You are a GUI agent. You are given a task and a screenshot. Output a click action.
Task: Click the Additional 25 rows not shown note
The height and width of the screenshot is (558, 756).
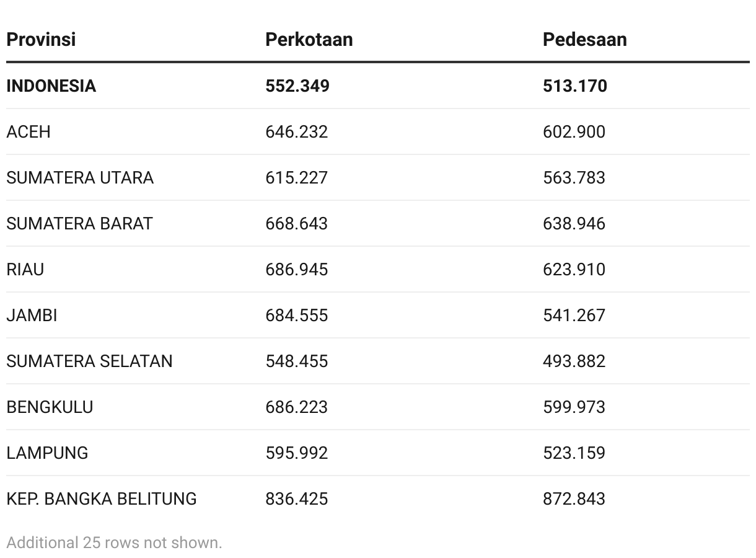(114, 542)
